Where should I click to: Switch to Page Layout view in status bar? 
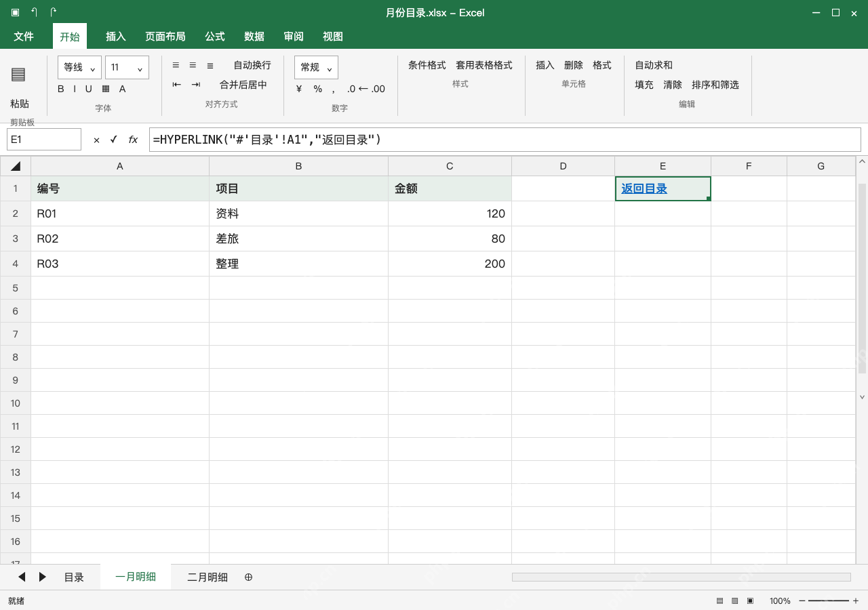pos(734,601)
